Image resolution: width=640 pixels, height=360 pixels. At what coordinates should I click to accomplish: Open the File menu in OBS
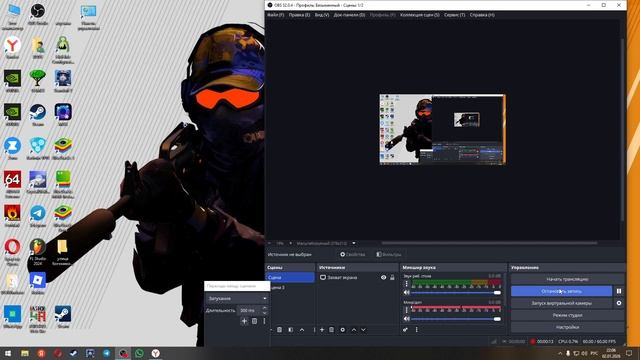pos(276,15)
